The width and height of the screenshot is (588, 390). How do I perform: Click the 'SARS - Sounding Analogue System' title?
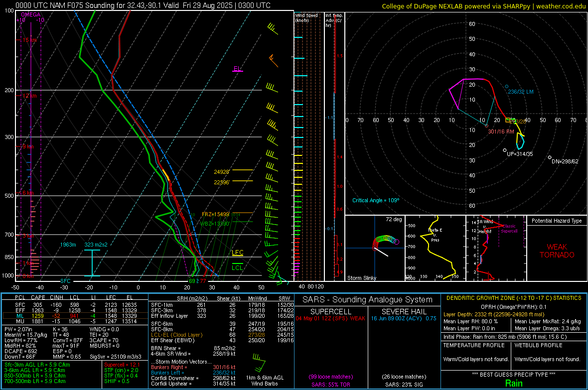pos(368,300)
